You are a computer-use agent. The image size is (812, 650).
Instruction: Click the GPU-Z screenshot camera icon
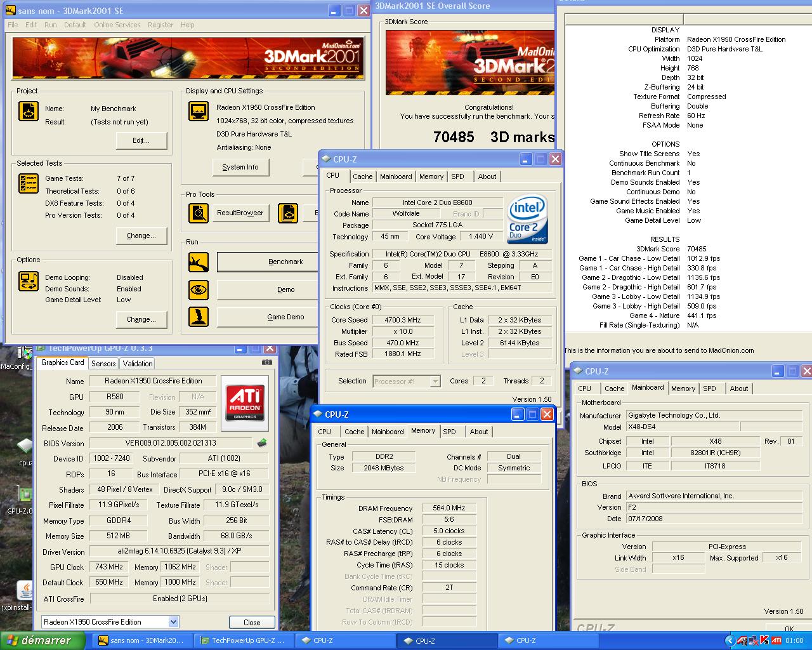click(x=267, y=362)
